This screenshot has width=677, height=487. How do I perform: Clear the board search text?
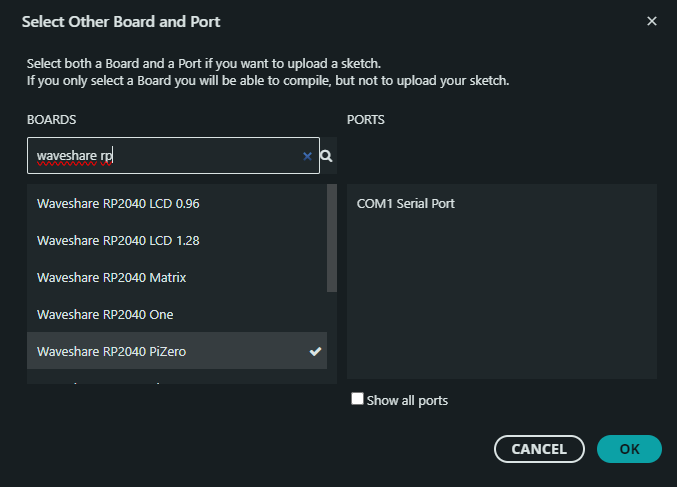click(x=307, y=156)
